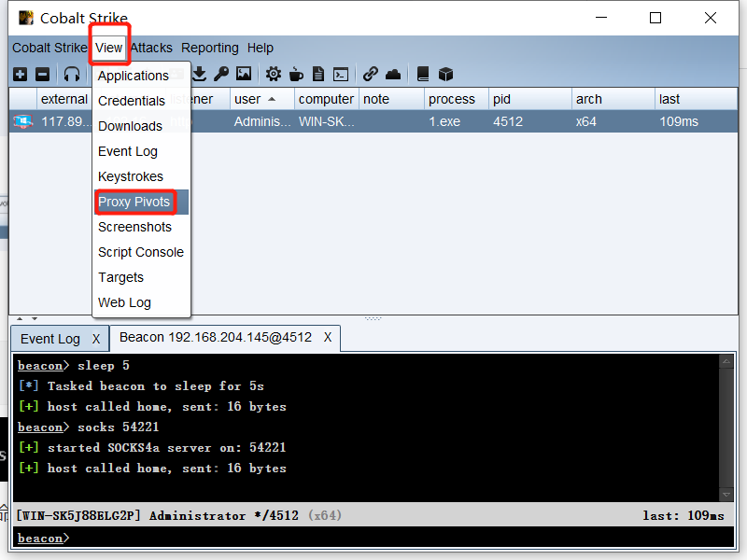Viewport: 747px width, 560px height.
Task: Click the split pane collapse-down arrow
Action: [35, 318]
